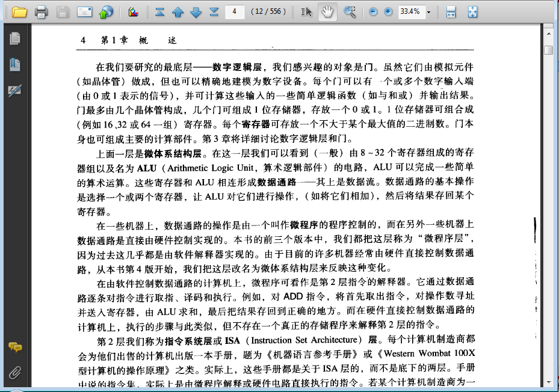Screen dimensions: 559x392
Task: Click the color chart toolbar icon
Action: 134,12
